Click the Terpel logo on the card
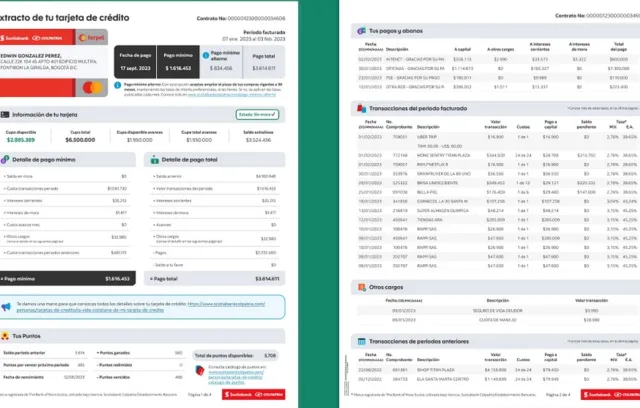The height and width of the screenshot is (408, 640). 92,38
